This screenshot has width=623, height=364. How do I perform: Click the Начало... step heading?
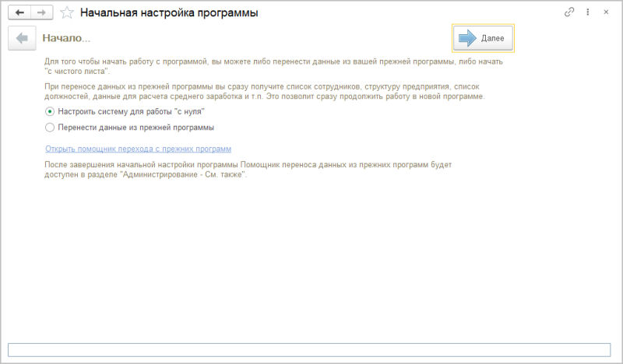(66, 38)
